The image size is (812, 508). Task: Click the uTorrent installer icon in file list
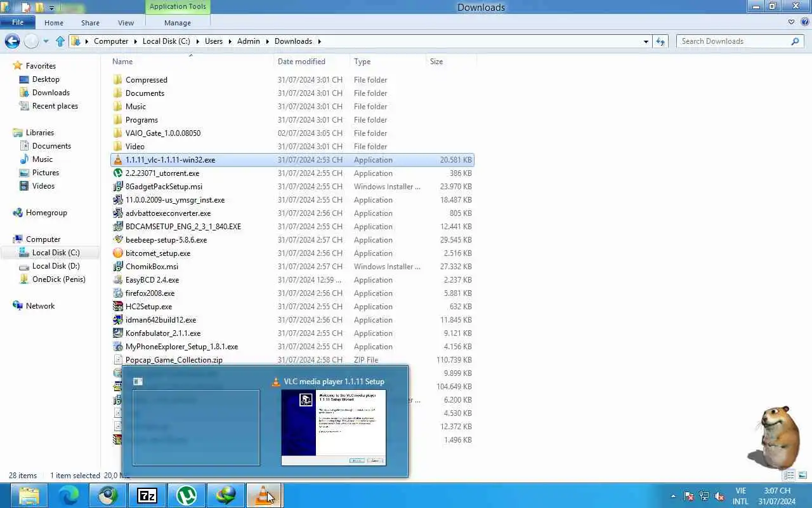(117, 173)
